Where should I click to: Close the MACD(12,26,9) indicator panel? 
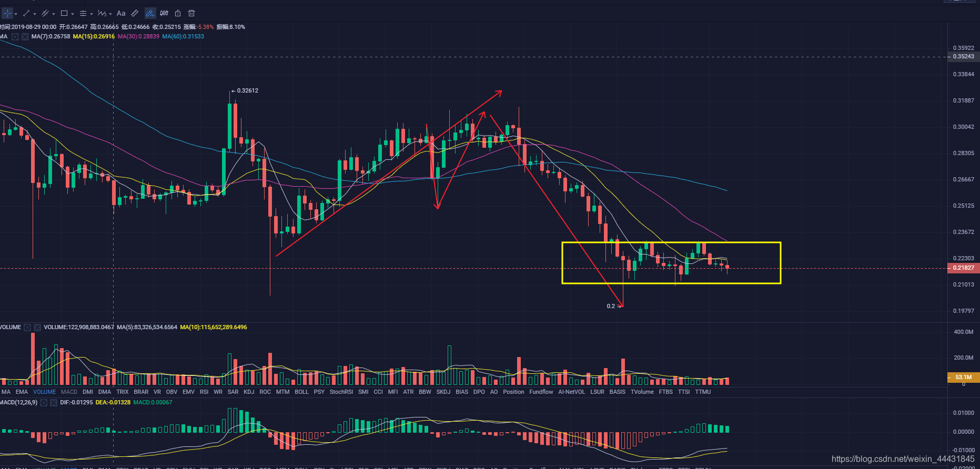point(54,403)
